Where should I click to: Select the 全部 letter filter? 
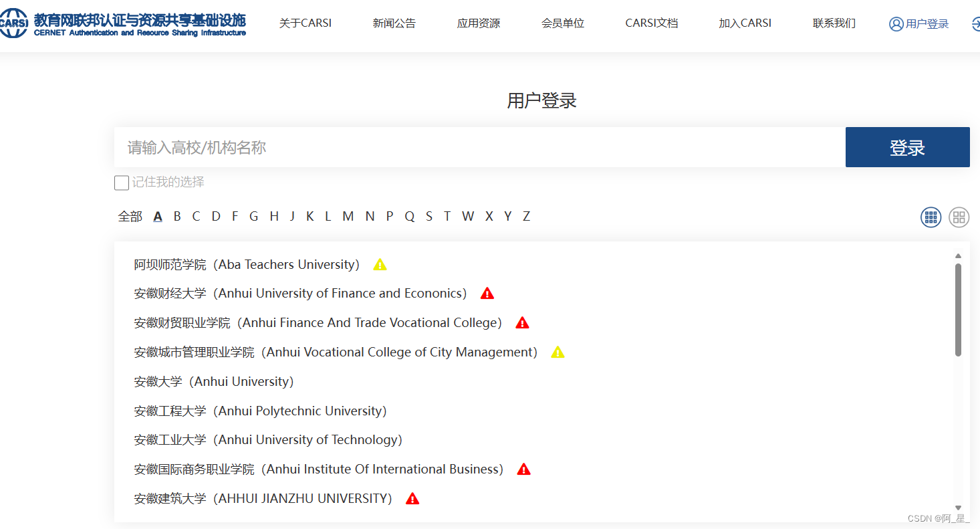[130, 216]
